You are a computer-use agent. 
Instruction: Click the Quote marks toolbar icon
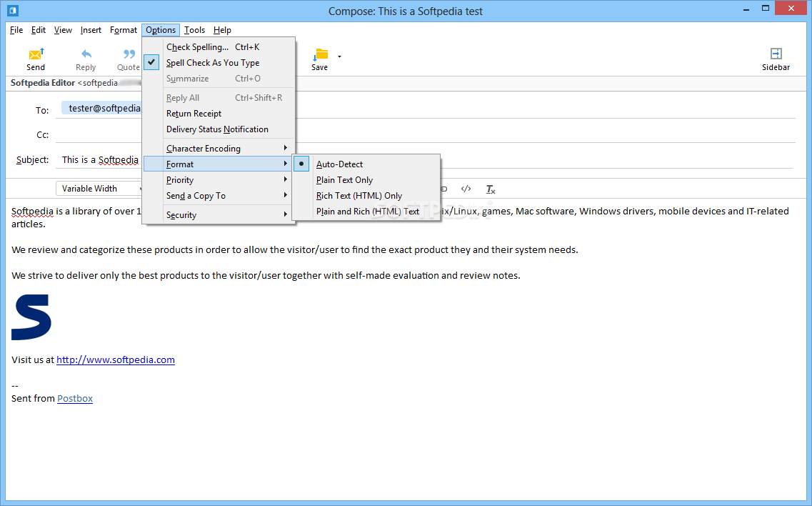(129, 54)
